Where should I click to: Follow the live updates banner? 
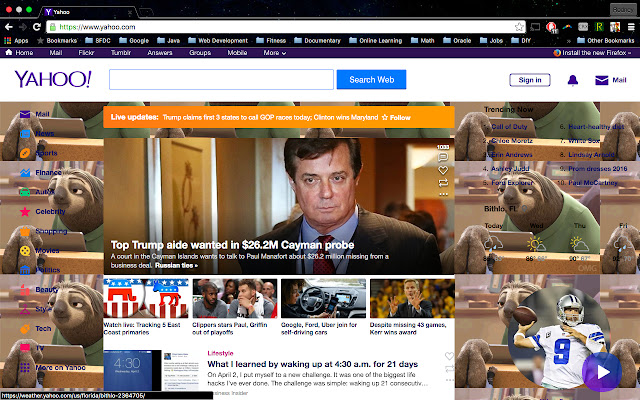[396, 118]
